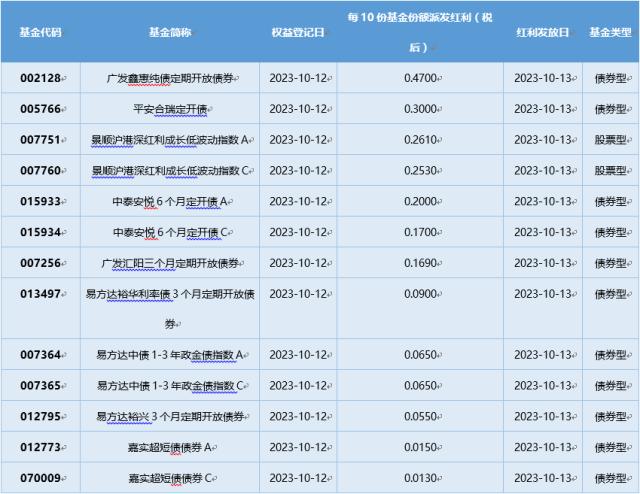Select fund name 景顺沪港深红利成长低波动指数 C
Screen dimensions: 640x494
(x=170, y=170)
